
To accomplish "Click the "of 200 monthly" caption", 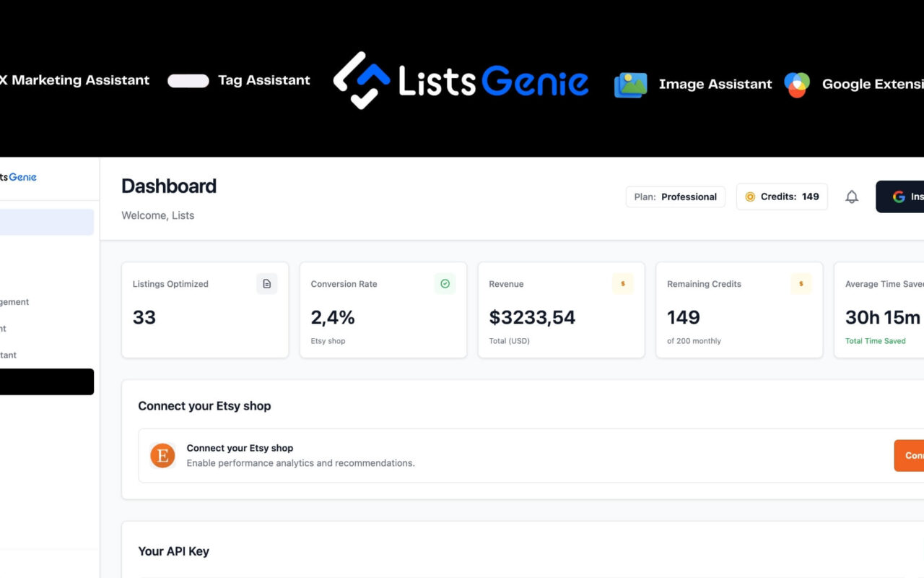I will 694,341.
